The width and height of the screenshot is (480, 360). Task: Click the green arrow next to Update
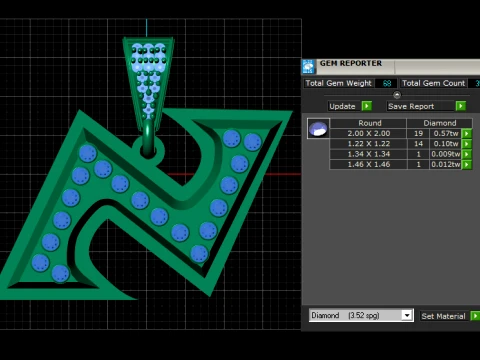coord(367,106)
